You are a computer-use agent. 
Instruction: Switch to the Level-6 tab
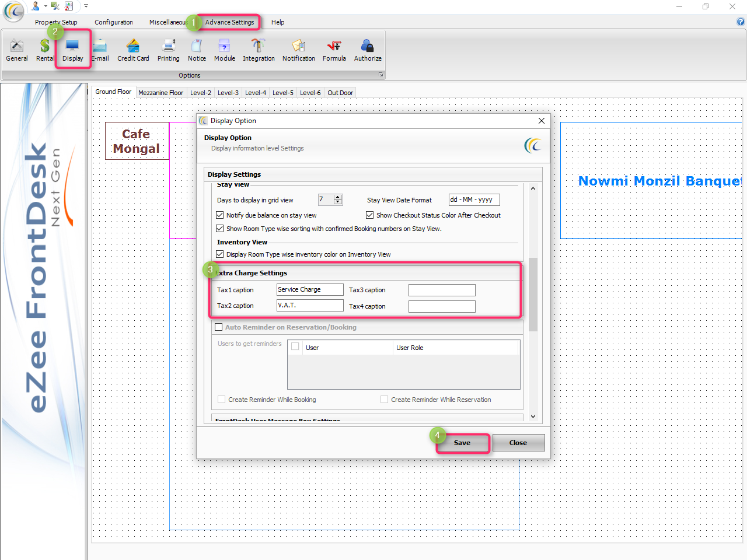tap(310, 93)
